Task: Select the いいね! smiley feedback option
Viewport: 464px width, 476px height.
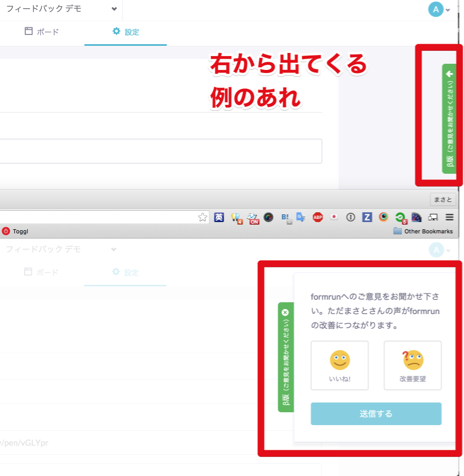Action: [x=339, y=365]
